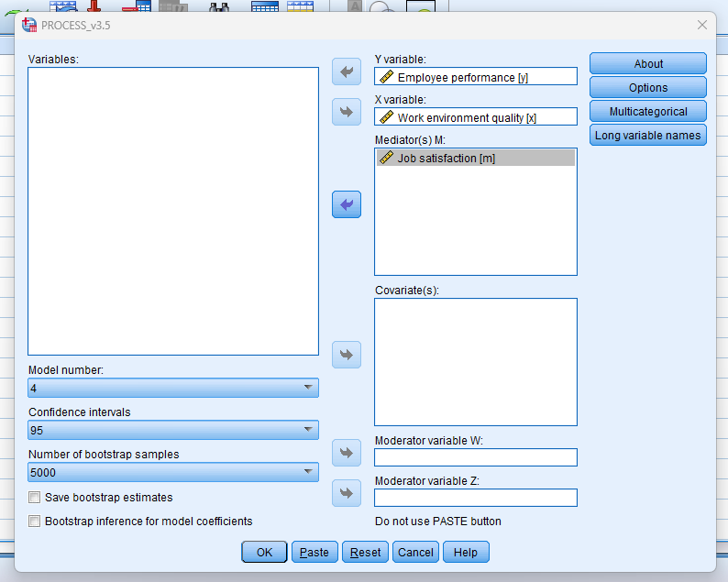Screen dimensions: 728x582
Task: Open Help for the PROCESS dialog
Action: click(466, 552)
